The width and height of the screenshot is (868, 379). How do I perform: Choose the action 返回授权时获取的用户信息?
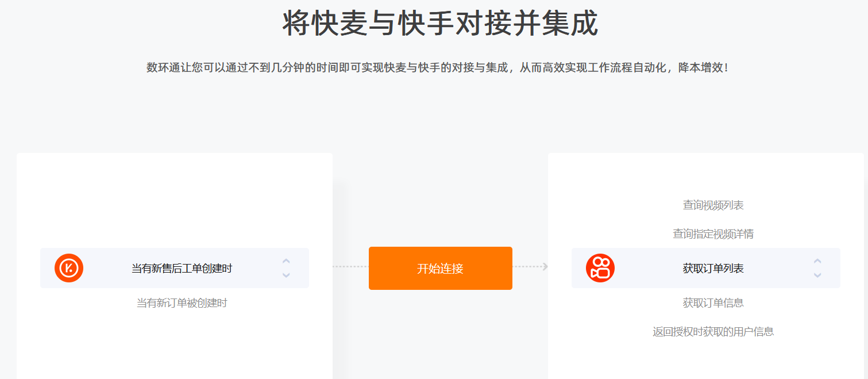tap(713, 332)
